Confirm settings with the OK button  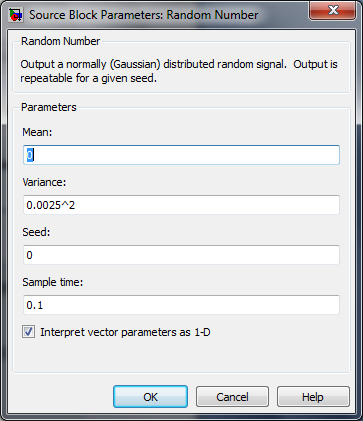[150, 397]
